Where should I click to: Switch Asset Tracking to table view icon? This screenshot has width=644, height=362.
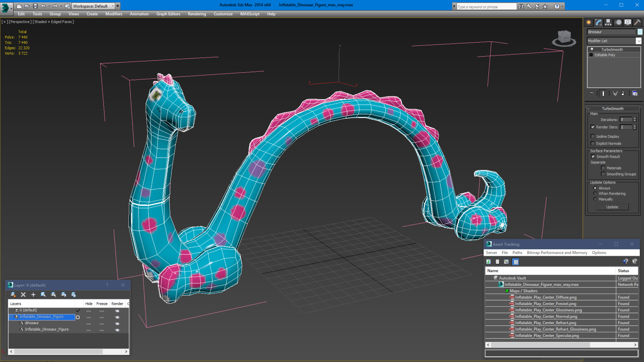coord(515,262)
